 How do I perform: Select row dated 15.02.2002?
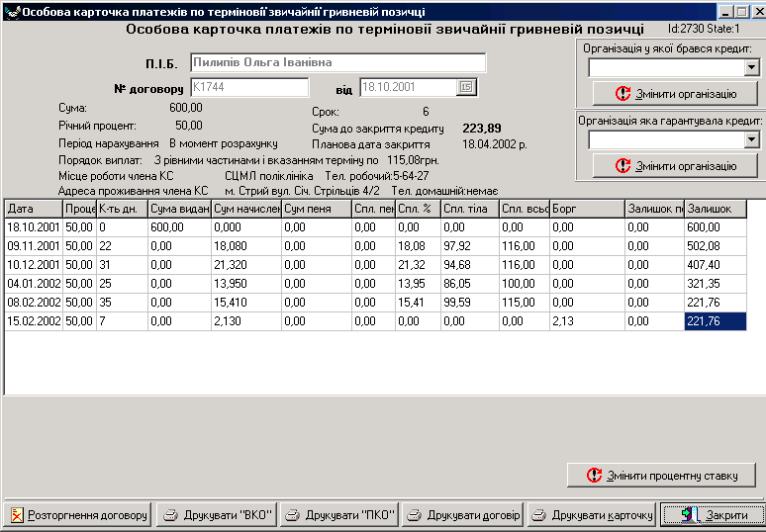pos(376,321)
